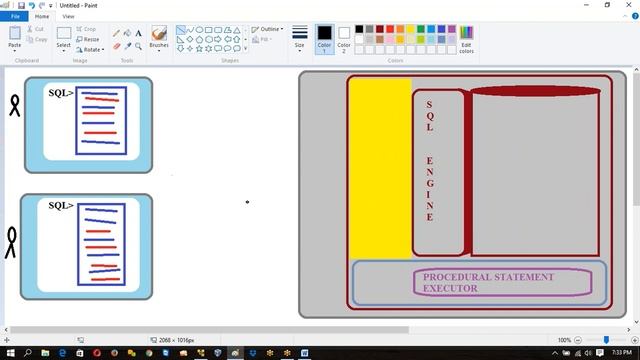The height and width of the screenshot is (360, 640).
Task: Open the Rotate dropdown
Action: click(90, 49)
